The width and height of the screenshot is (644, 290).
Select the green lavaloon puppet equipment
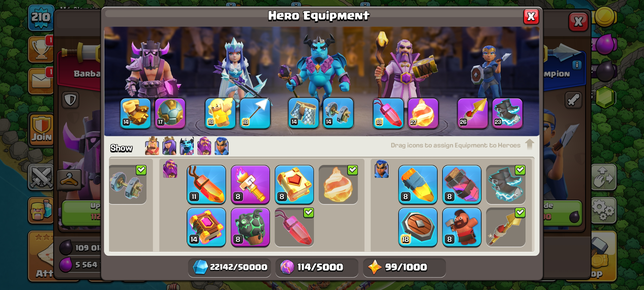point(250,227)
